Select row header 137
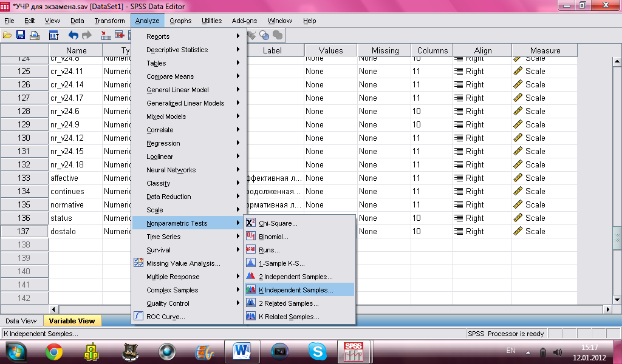622x364 pixels. coord(24,231)
